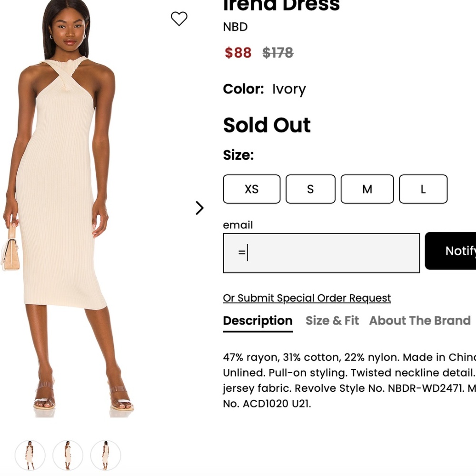Switch to the About The Brand tab

click(419, 321)
